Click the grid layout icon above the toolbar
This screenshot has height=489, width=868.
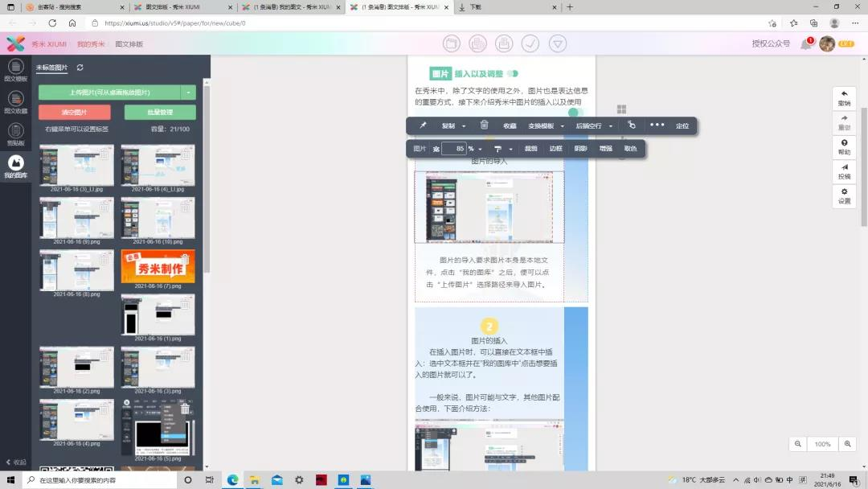[621, 109]
